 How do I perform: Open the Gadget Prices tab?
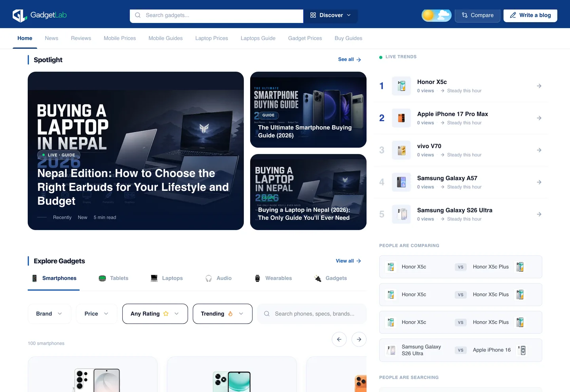305,38
